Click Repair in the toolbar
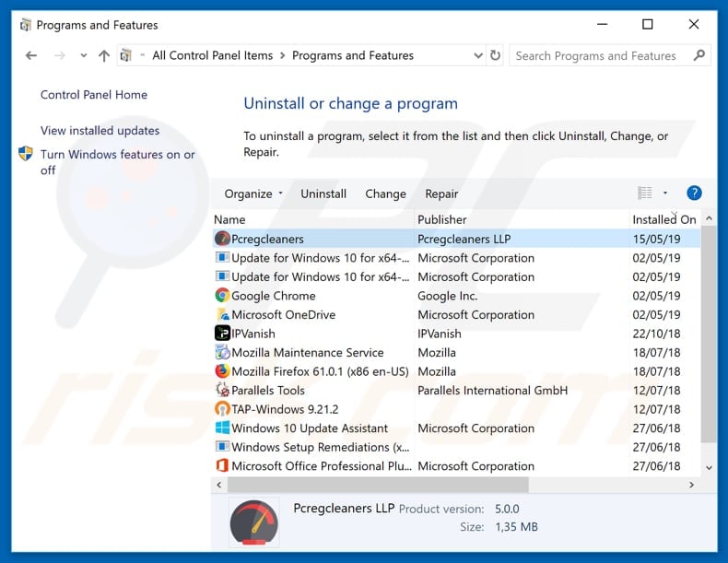728x563 pixels. (x=441, y=194)
